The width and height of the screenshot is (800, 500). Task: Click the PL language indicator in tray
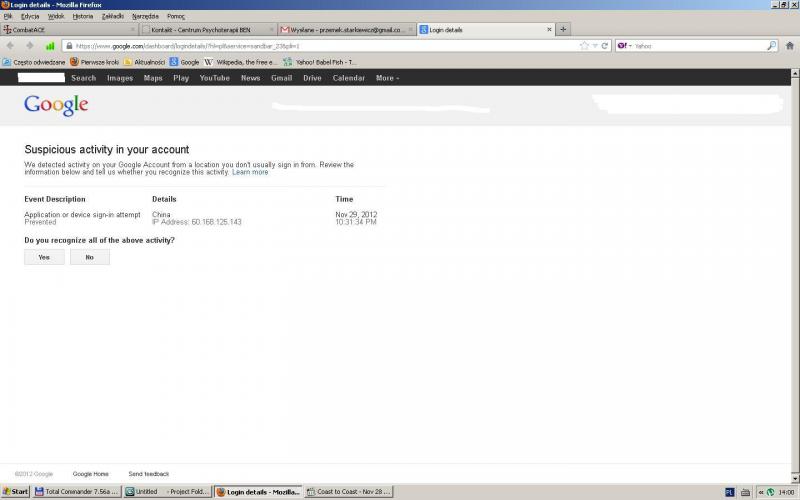[730, 492]
